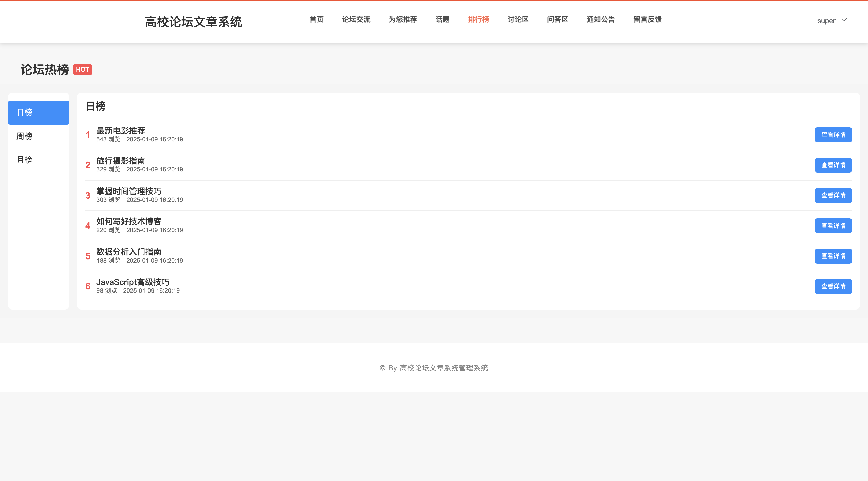Go to 留言反馈 feedback page
The height and width of the screenshot is (481, 868).
coord(647,20)
